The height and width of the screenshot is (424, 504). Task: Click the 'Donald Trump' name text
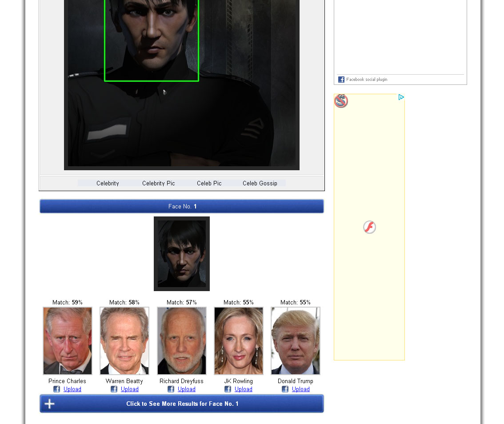pos(296,381)
